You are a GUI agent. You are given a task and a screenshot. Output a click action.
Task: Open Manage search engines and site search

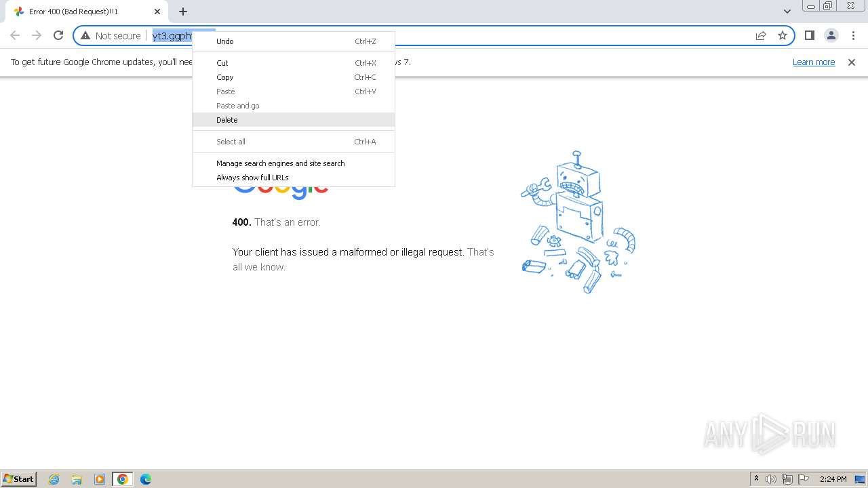coord(294,163)
